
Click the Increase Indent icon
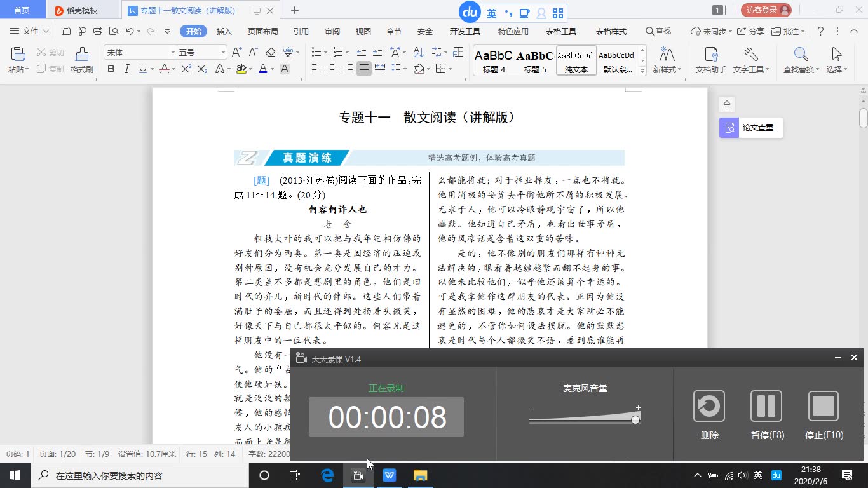coord(377,52)
